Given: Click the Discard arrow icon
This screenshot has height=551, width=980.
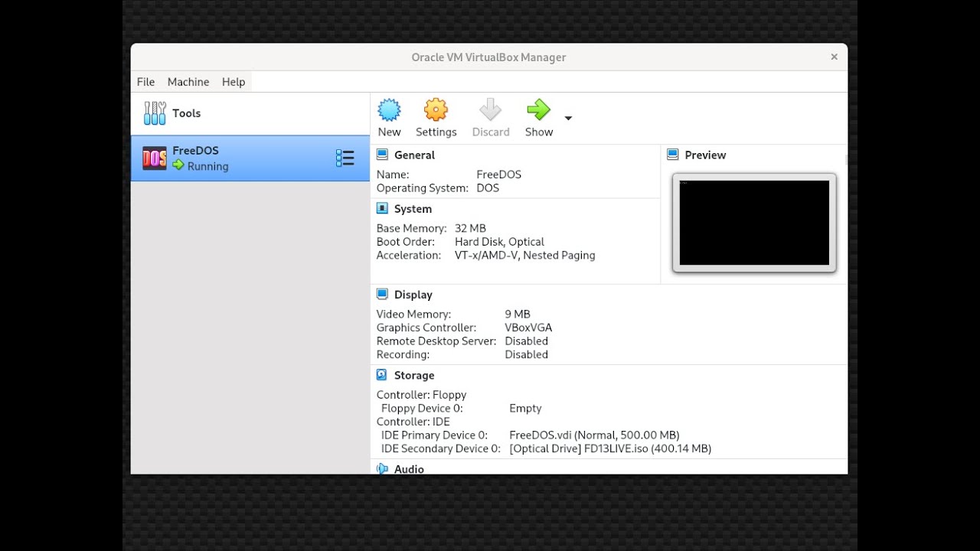Looking at the screenshot, I should coord(490,109).
